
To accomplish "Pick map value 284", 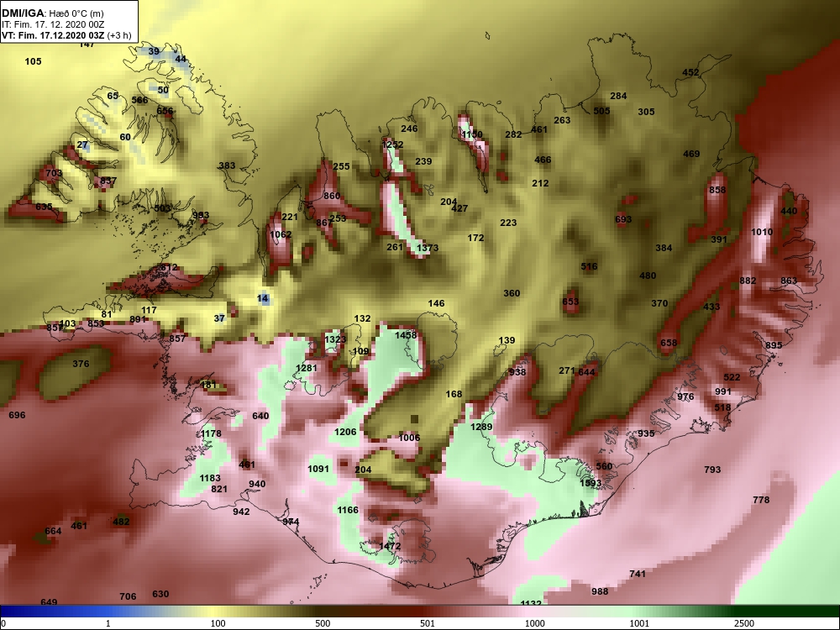I will point(618,96).
